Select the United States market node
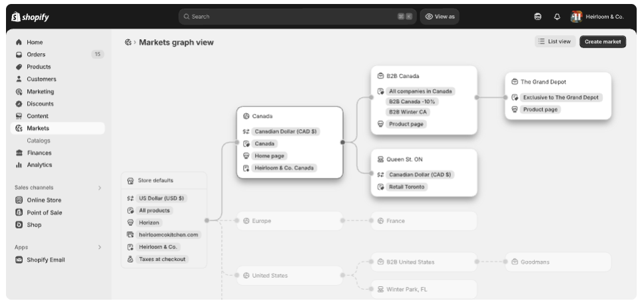Screen dimensions: 644x305 coord(290,276)
